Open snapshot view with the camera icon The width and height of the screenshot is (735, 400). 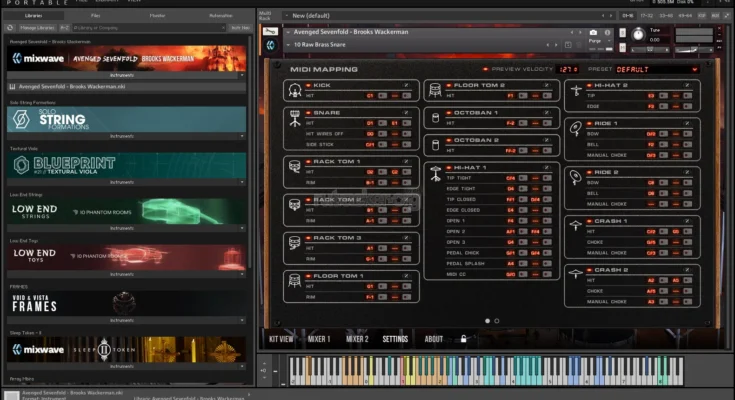point(593,32)
